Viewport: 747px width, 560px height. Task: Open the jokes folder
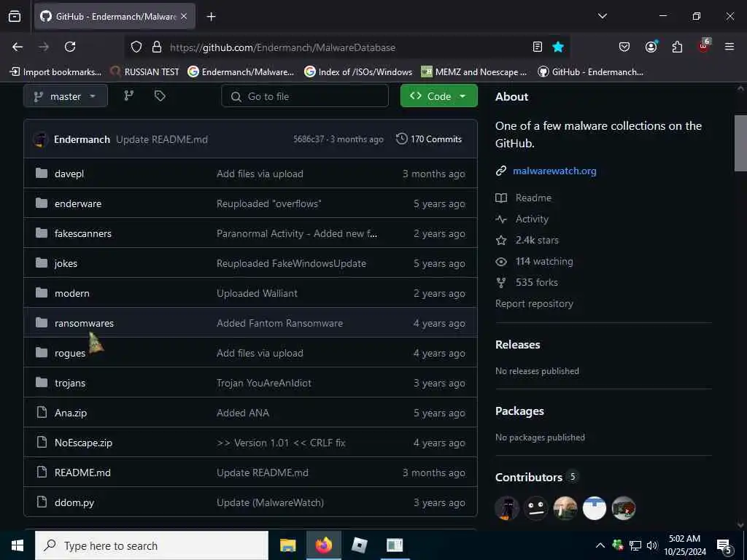click(x=66, y=264)
